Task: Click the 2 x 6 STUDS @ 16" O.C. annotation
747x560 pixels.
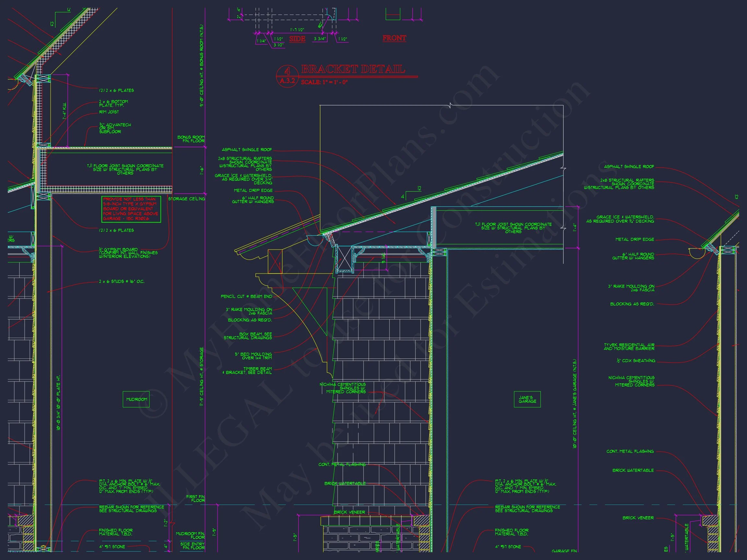Action: click(122, 282)
